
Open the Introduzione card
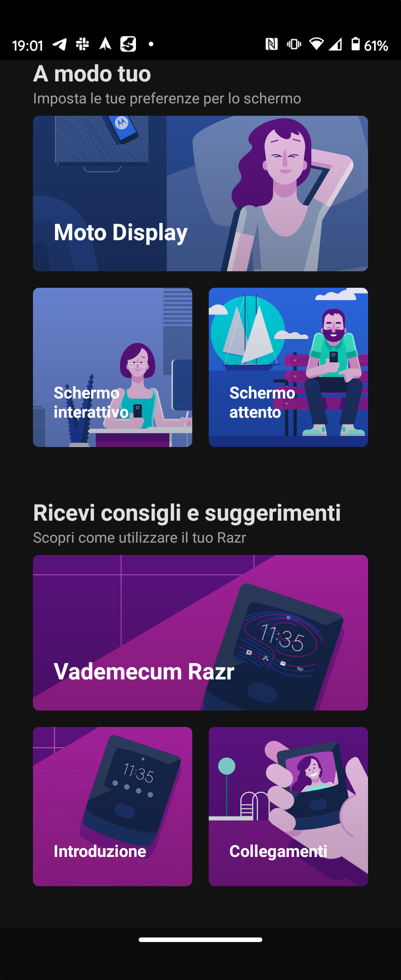[113, 807]
